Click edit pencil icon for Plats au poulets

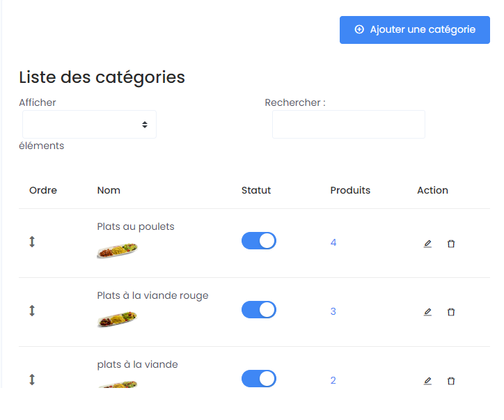tap(427, 244)
